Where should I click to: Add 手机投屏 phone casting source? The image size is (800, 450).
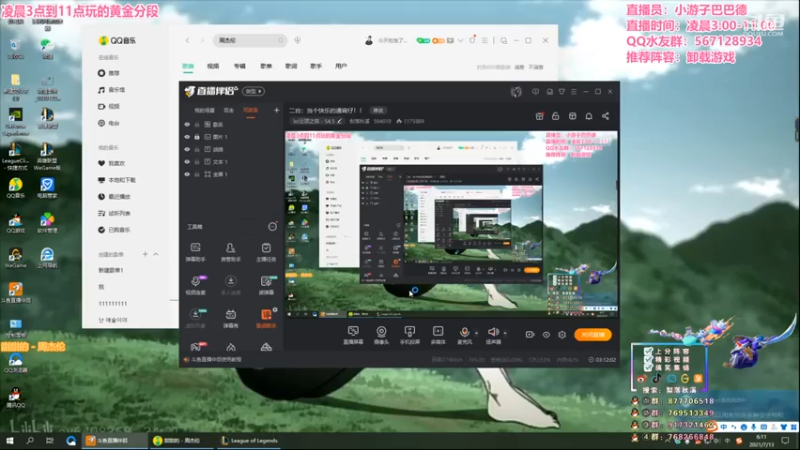[x=410, y=335]
